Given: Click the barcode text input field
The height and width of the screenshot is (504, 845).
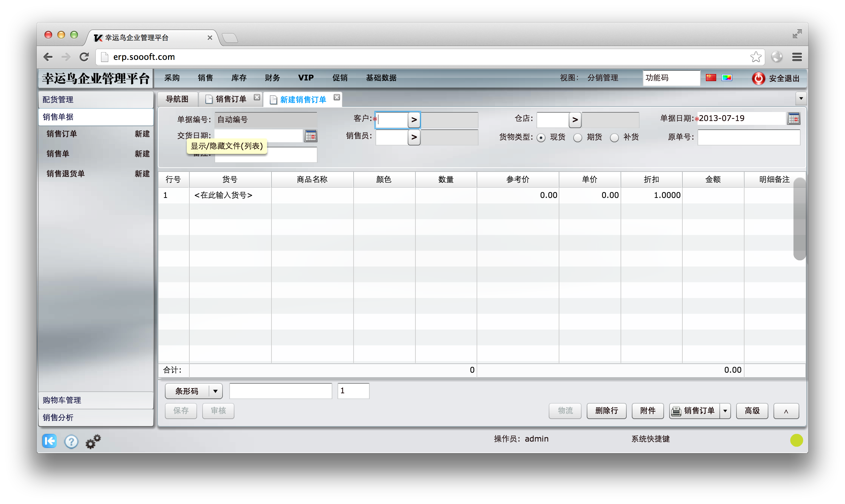Looking at the screenshot, I should (281, 391).
